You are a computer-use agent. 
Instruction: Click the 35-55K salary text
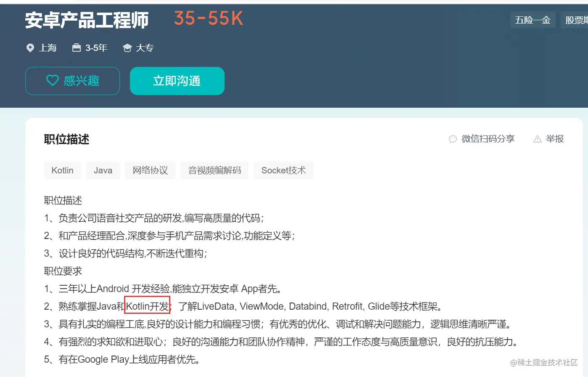[208, 19]
